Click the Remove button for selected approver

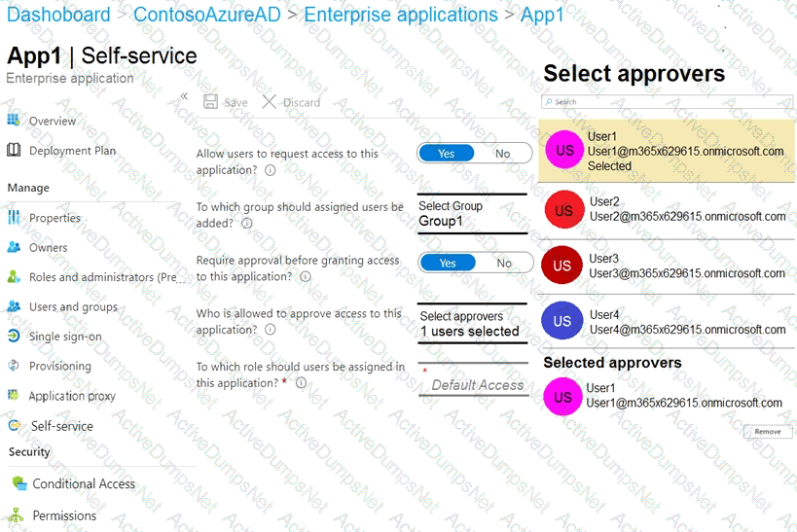pyautogui.click(x=767, y=431)
